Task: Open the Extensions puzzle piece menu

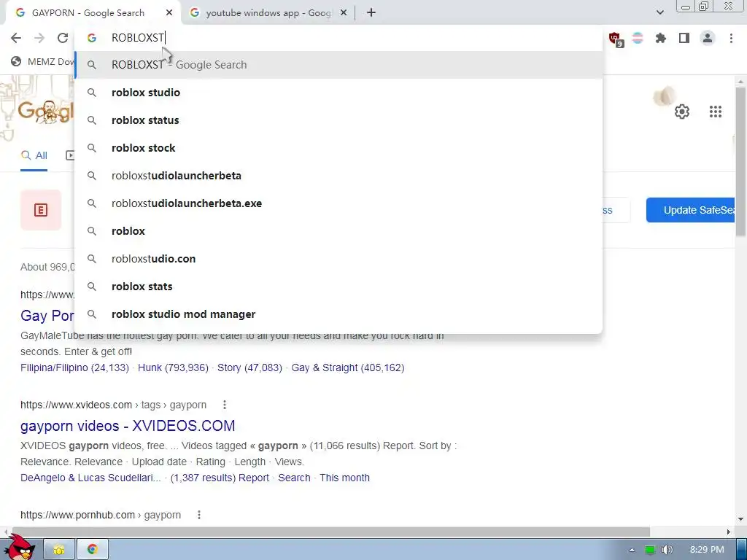Action: coord(661,38)
